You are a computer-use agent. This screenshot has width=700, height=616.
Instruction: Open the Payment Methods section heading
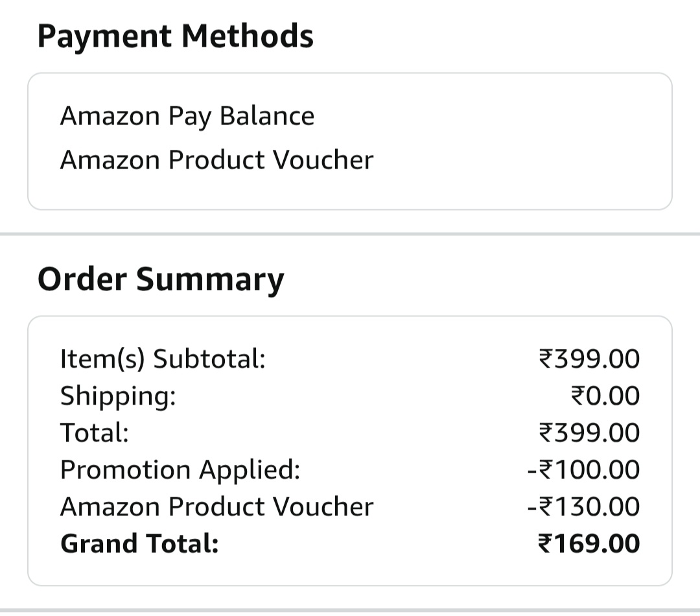click(x=176, y=37)
